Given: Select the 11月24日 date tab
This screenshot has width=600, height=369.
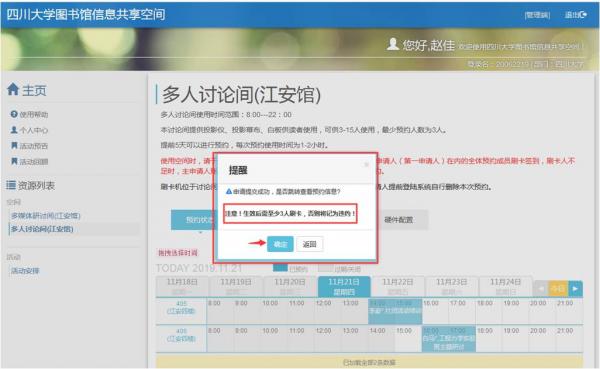Looking at the screenshot, I should [x=505, y=286].
